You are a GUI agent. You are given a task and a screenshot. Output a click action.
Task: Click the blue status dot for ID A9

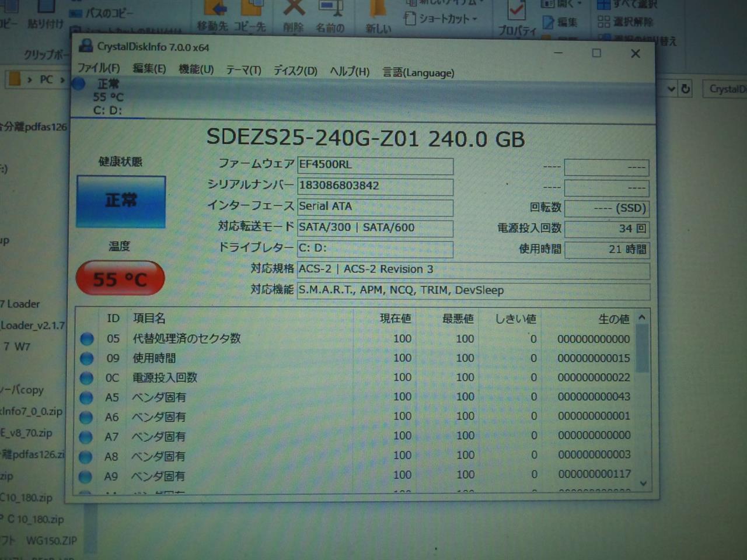85,477
